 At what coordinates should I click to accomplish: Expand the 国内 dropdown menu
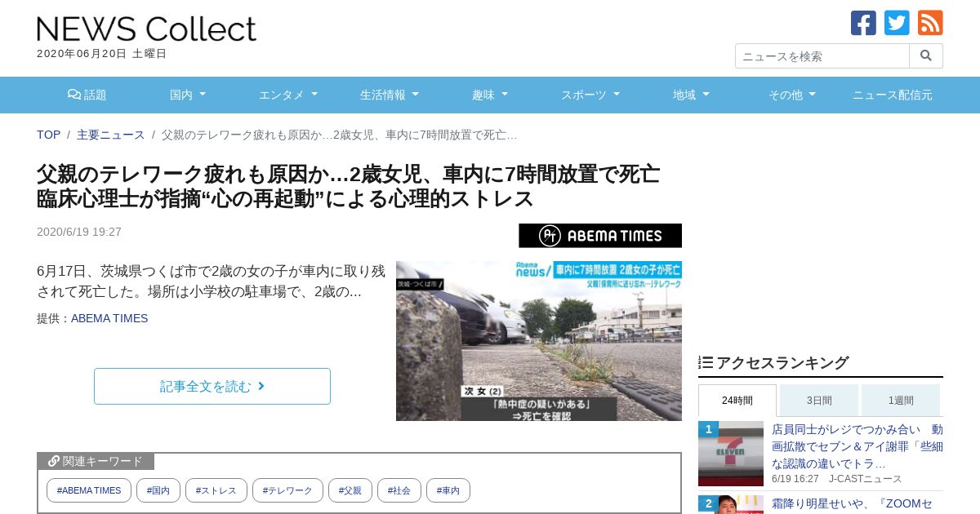tap(188, 95)
